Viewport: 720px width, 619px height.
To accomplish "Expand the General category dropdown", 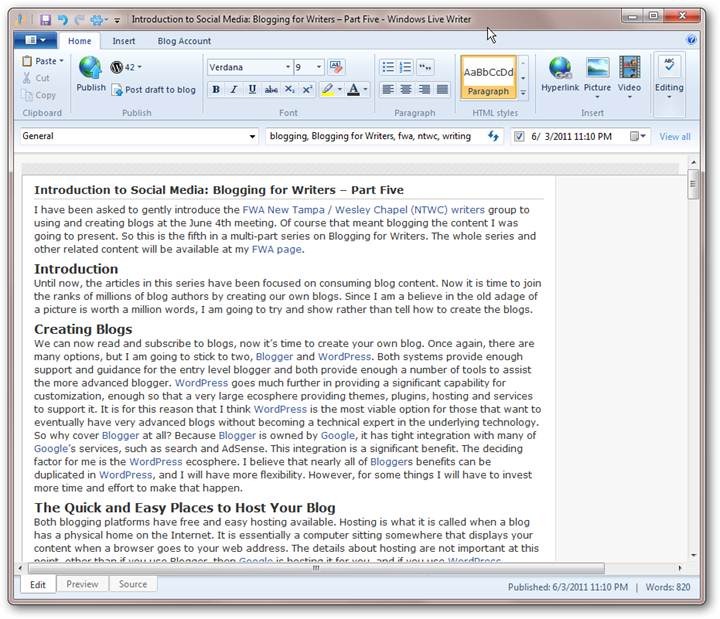I will pyautogui.click(x=251, y=136).
